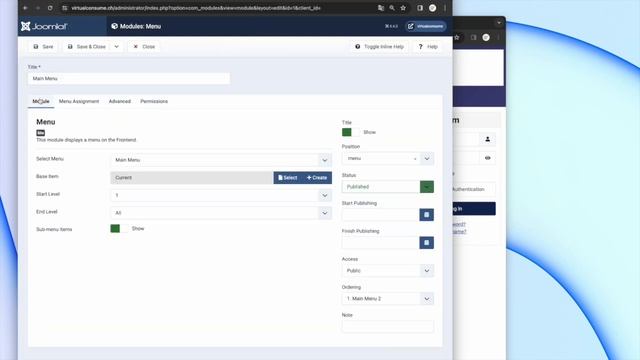Image resolution: width=640 pixels, height=360 pixels.
Task: Open the Chrome profile avatar
Action: pyautogui.click(x=432, y=8)
